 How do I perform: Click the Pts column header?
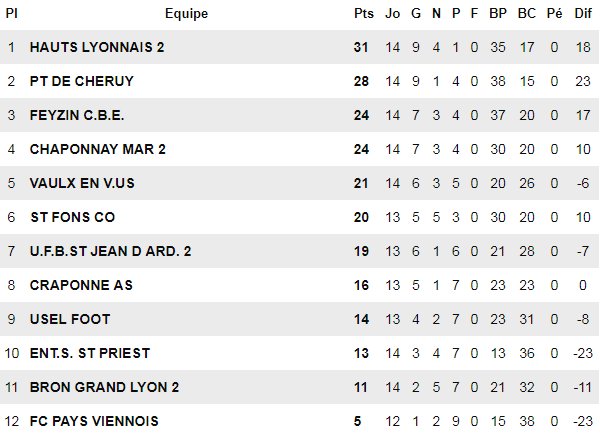point(362,14)
